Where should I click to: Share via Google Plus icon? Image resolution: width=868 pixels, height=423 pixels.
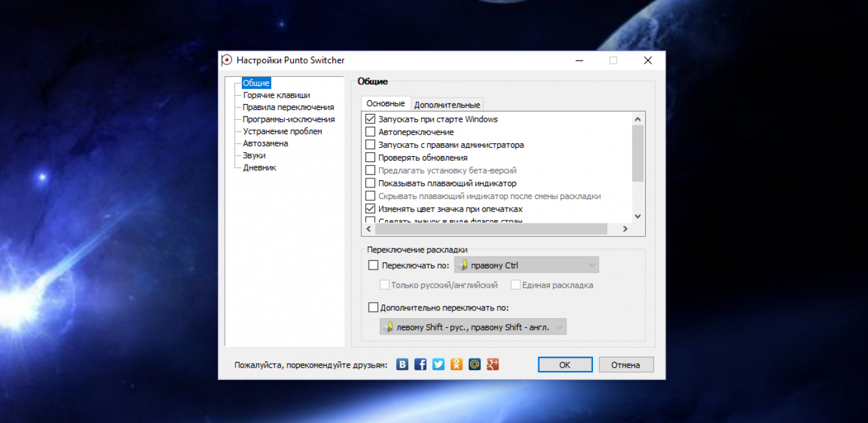coord(493,364)
